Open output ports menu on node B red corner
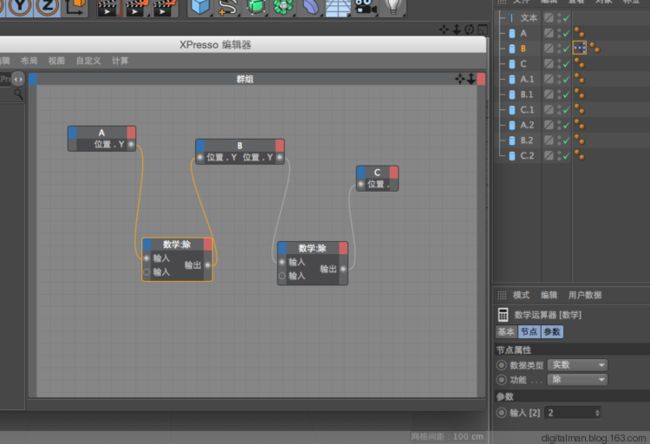 [280, 146]
